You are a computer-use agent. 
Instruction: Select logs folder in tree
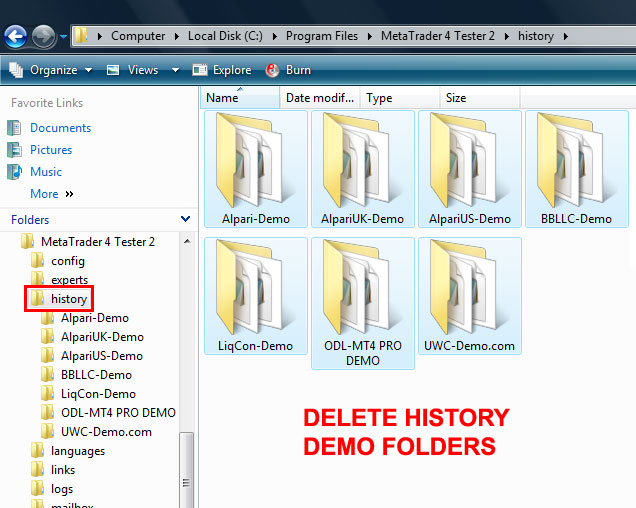[62, 489]
